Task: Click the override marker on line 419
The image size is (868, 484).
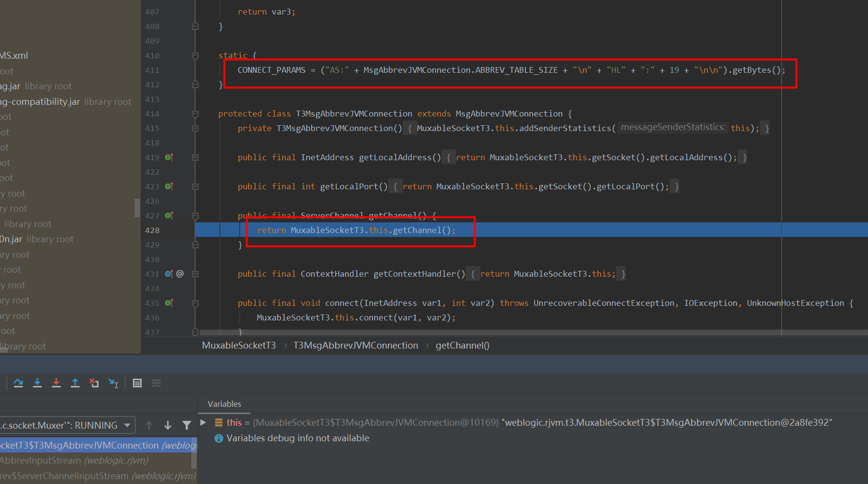Action: point(169,157)
